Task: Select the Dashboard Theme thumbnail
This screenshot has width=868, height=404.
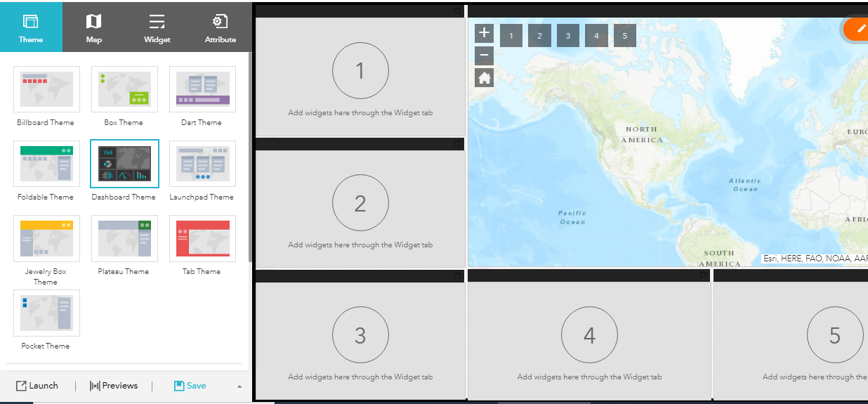Action: 124,164
